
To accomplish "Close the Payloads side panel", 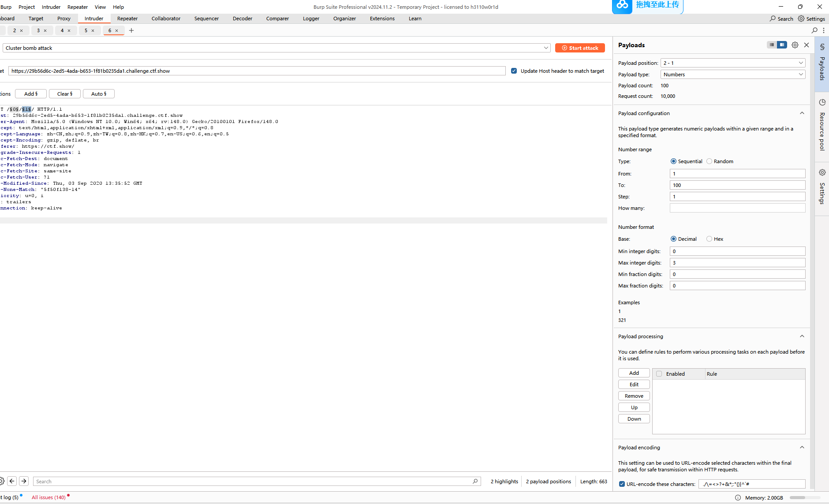I will [x=807, y=45].
